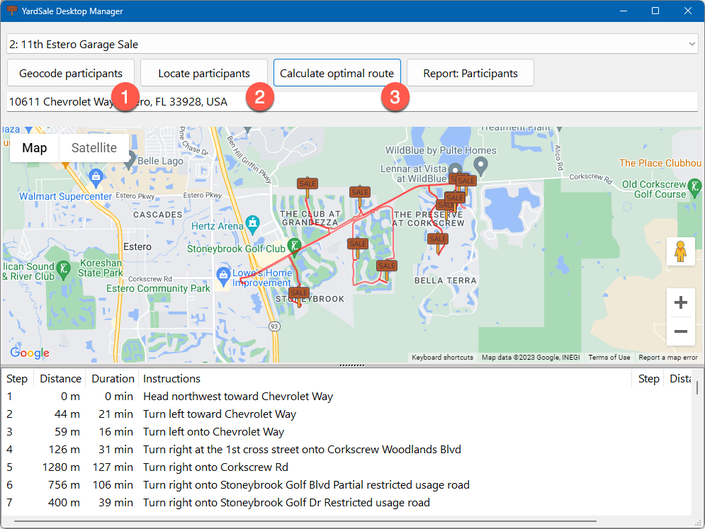Screen dimensions: 705x529
Task: Click the SALE sign near Stoneybrook label
Action: click(x=299, y=294)
